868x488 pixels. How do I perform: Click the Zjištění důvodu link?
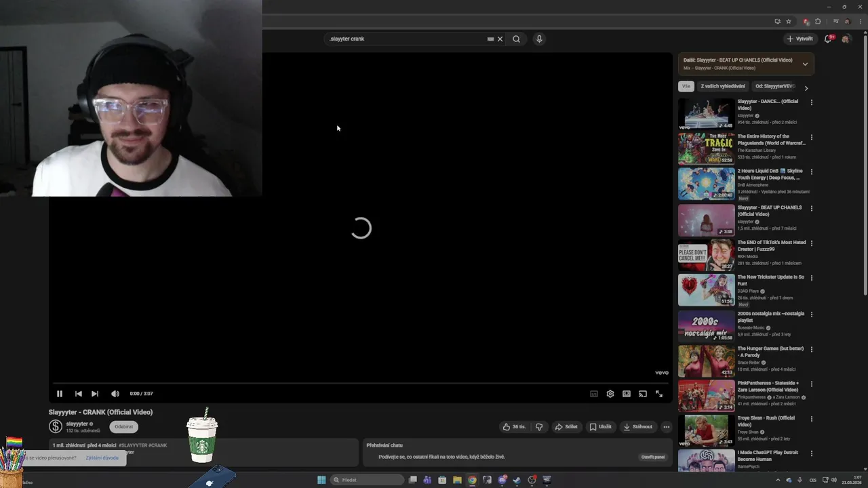(x=102, y=458)
